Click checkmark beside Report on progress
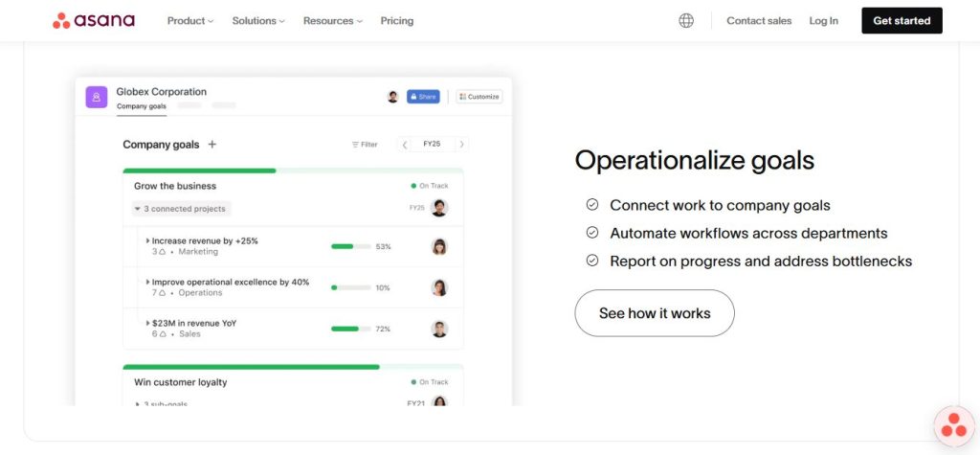The height and width of the screenshot is (455, 980). tap(591, 261)
